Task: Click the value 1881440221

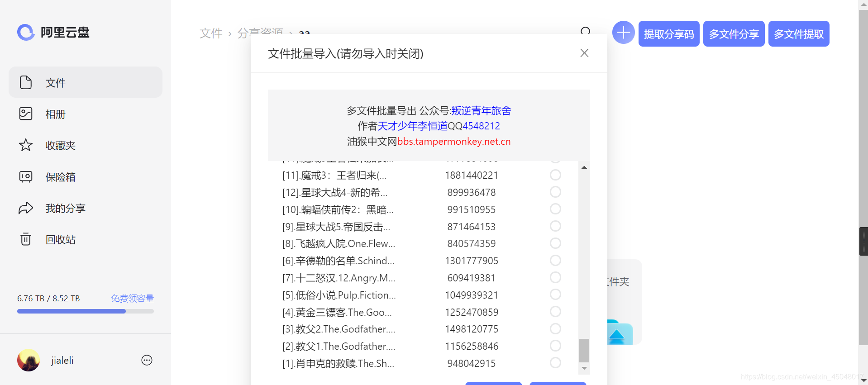Action: (x=472, y=175)
